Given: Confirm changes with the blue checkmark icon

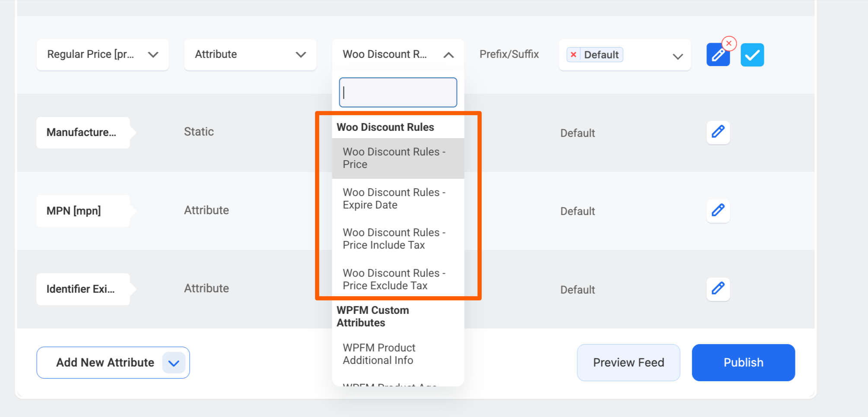Looking at the screenshot, I should coord(752,54).
